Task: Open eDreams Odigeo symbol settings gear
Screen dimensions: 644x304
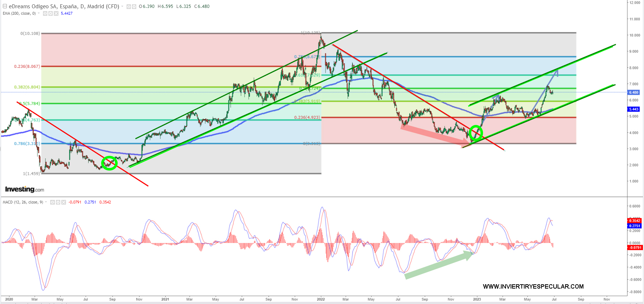Action: (134, 6)
